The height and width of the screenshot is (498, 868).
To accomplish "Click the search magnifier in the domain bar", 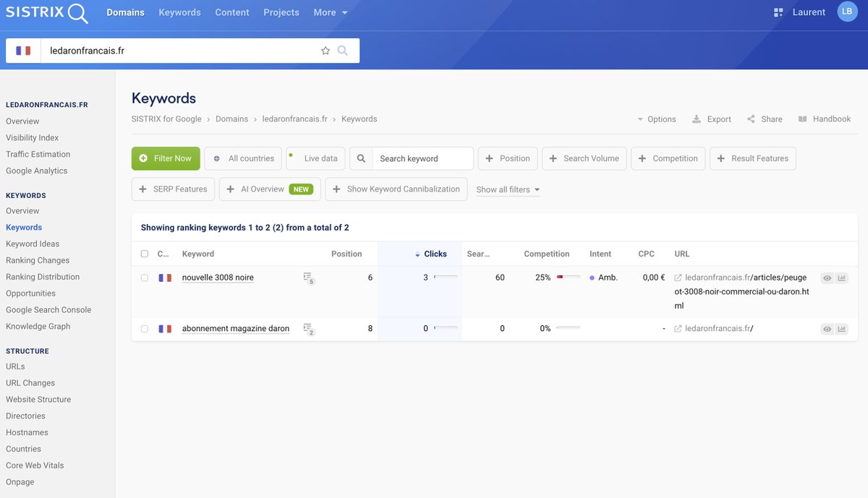I will pyautogui.click(x=343, y=51).
